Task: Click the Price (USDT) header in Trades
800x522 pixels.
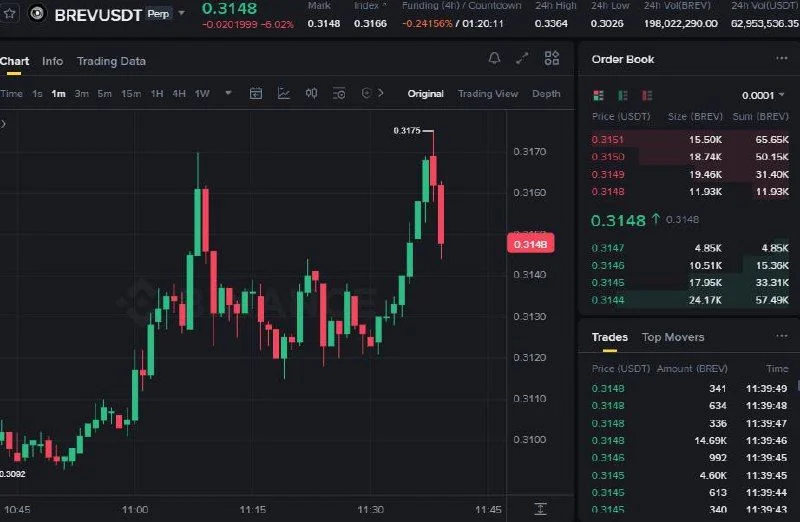Action: pos(620,369)
